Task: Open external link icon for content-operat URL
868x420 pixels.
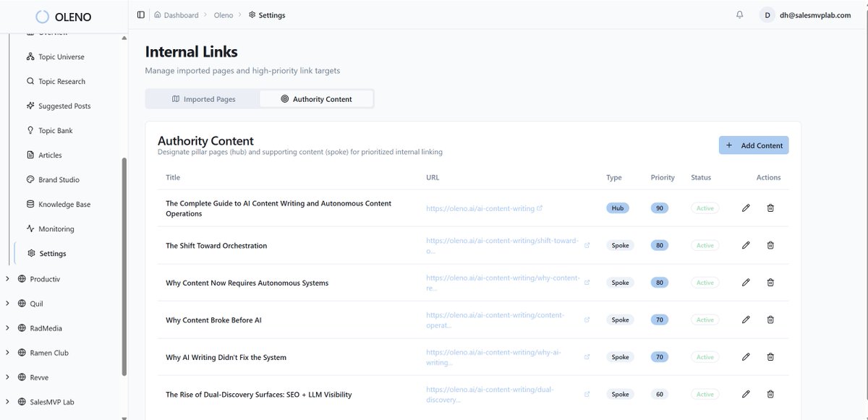Action: 587,320
